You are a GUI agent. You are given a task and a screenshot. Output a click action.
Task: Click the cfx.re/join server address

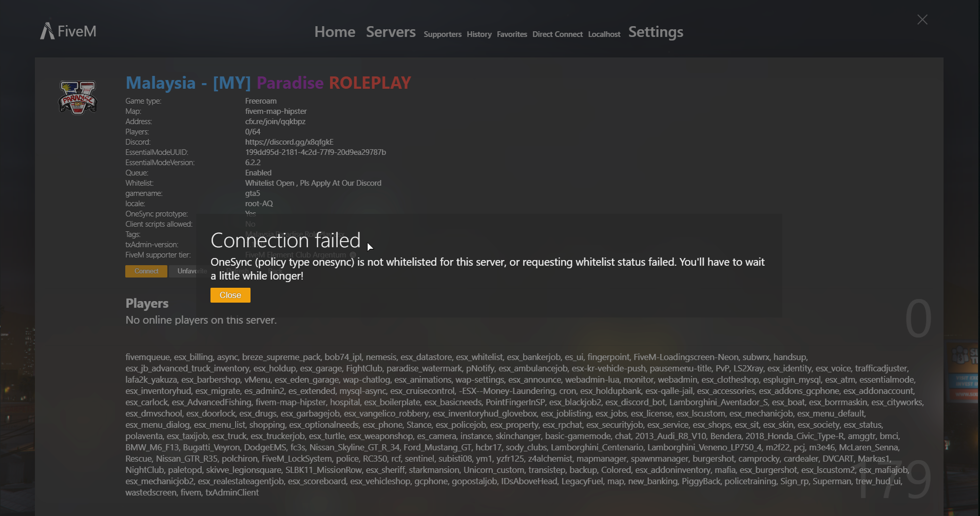pyautogui.click(x=275, y=122)
